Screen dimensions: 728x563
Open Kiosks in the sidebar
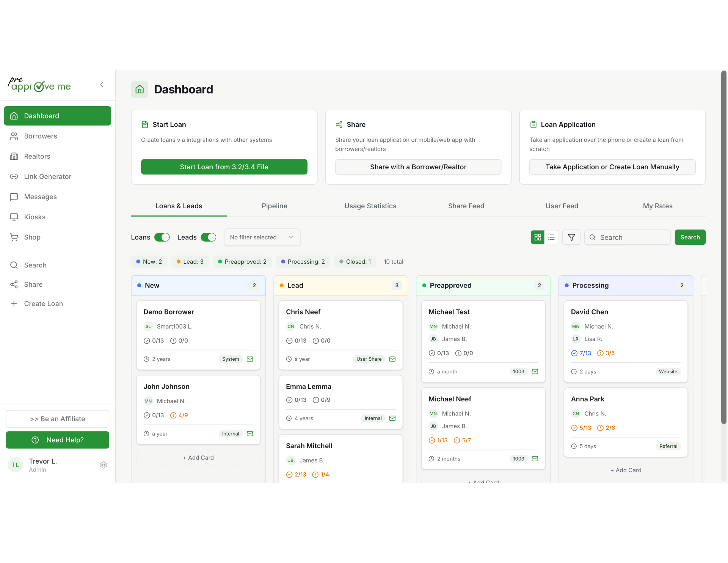tap(57, 217)
